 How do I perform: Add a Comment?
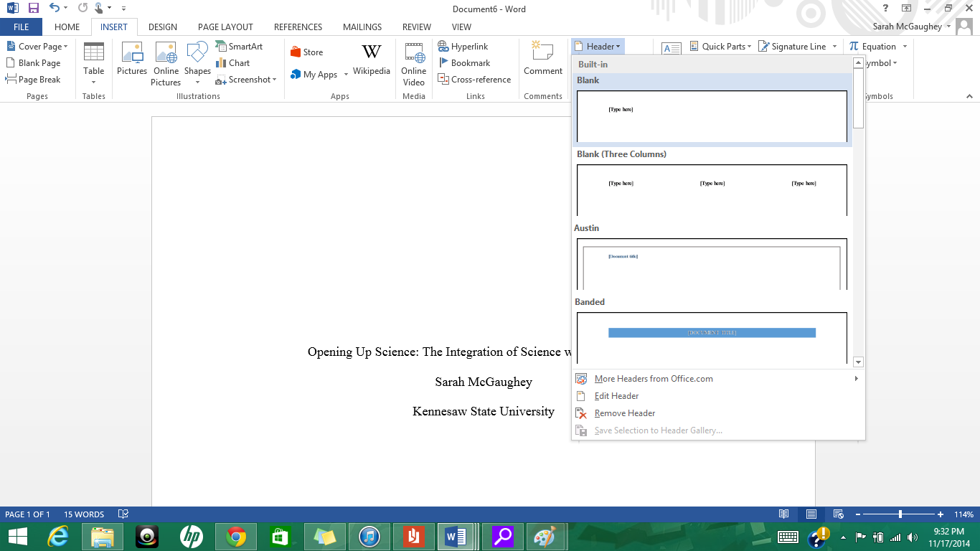pos(543,59)
